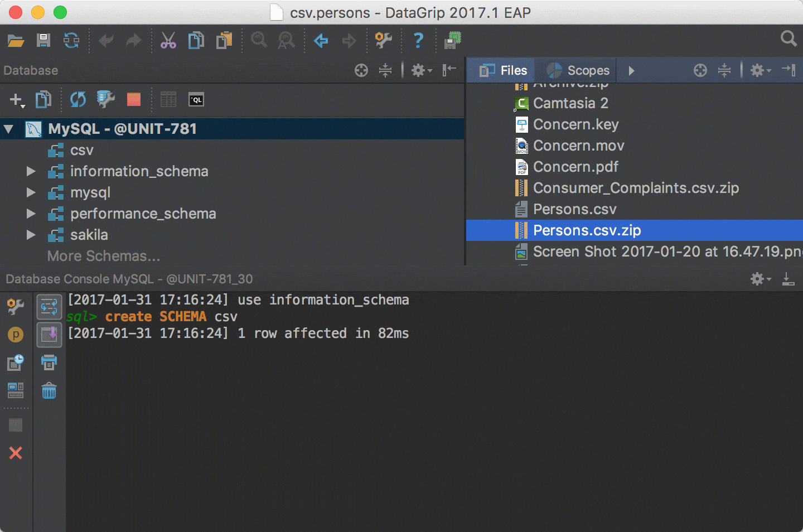
Task: Collapse the MySQL - @UNIT-781 data source
Action: point(8,129)
